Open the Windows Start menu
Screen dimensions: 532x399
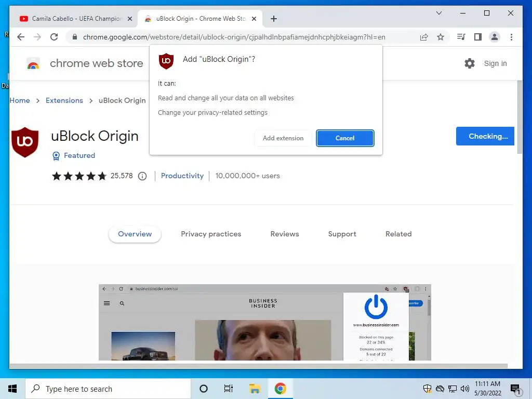[x=12, y=389]
